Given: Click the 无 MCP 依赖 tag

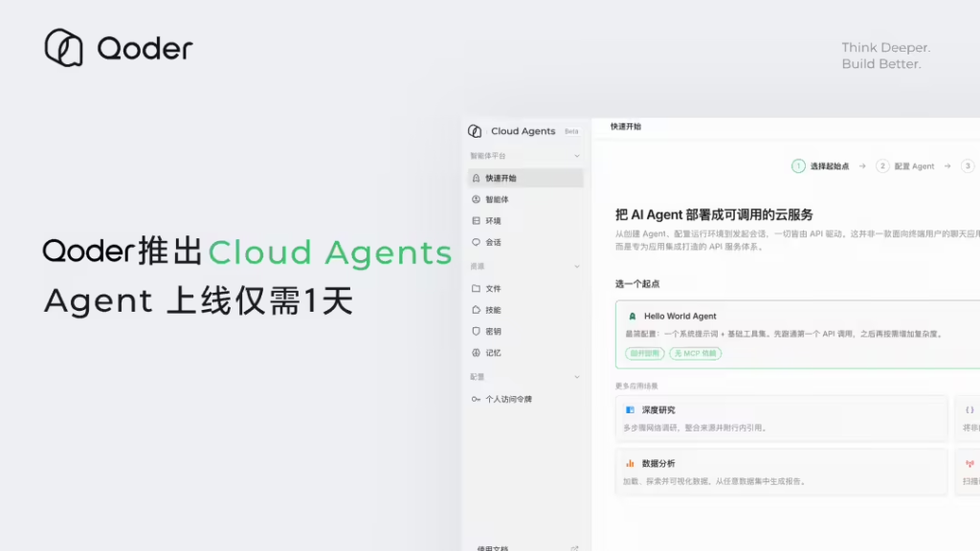Looking at the screenshot, I should [x=695, y=354].
